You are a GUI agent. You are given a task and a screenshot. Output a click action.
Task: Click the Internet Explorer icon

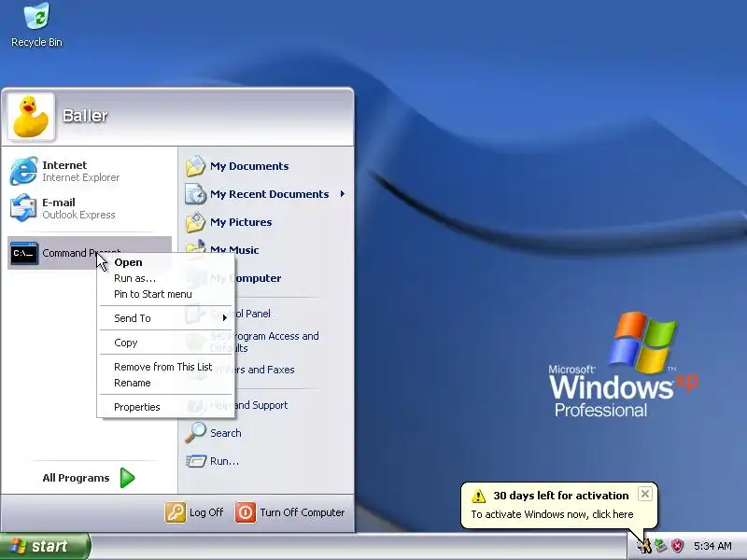[23, 171]
